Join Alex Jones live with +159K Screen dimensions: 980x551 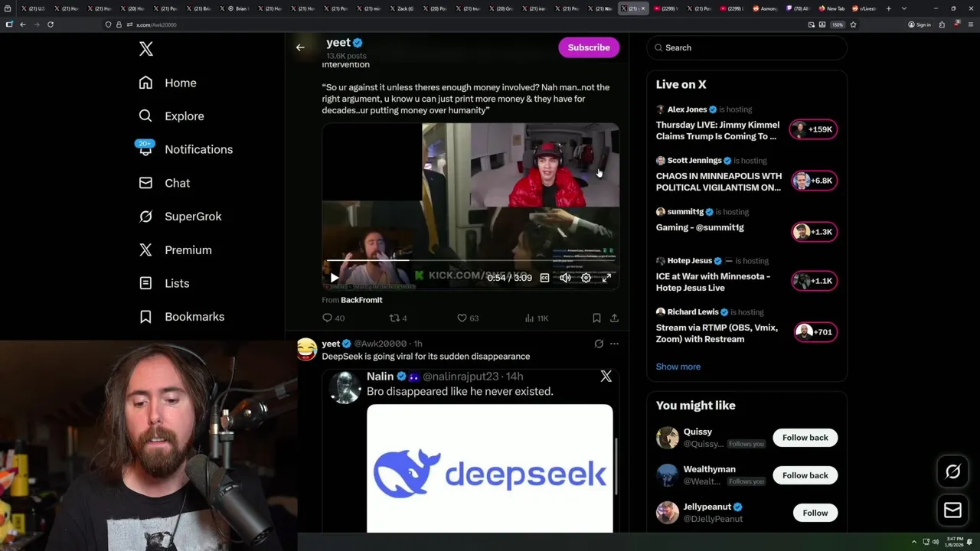point(814,129)
